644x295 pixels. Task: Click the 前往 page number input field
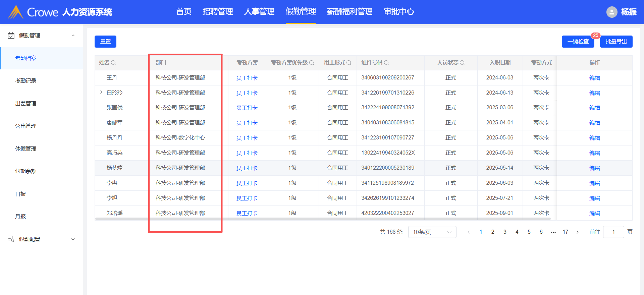(613, 232)
